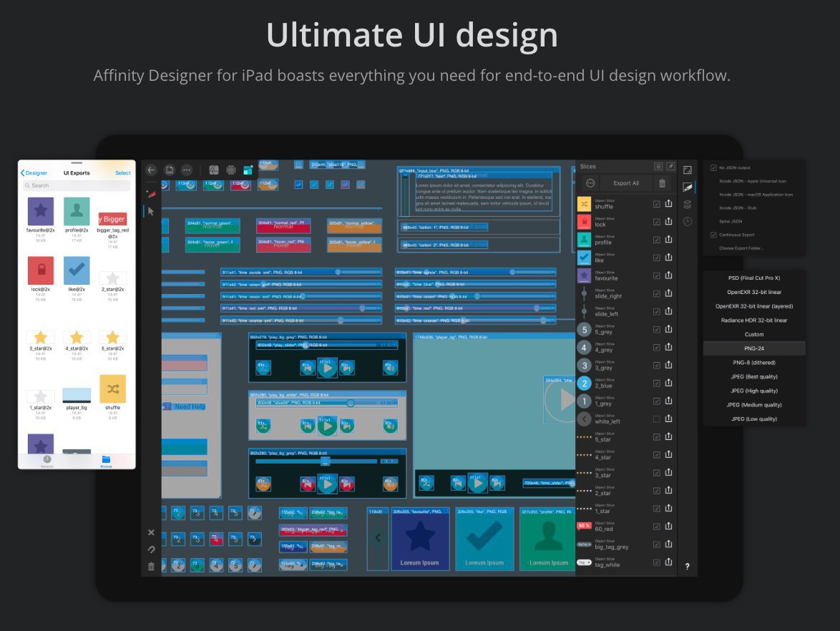Click the play_slider knob in grey player
The width and height of the screenshot is (840, 631).
304,346
